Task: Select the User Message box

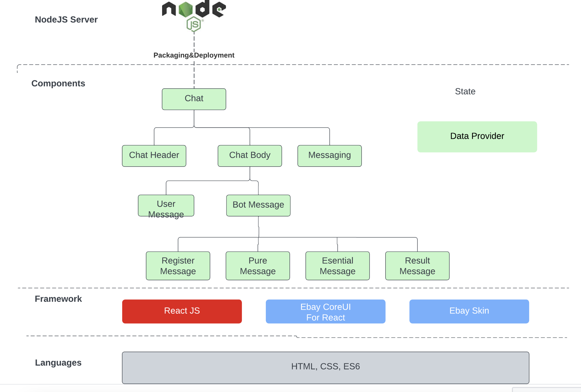Action: [166, 205]
